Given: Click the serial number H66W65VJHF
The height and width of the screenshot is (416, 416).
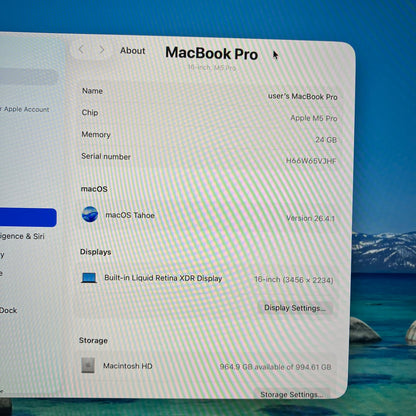Looking at the screenshot, I should pyautogui.click(x=311, y=161).
